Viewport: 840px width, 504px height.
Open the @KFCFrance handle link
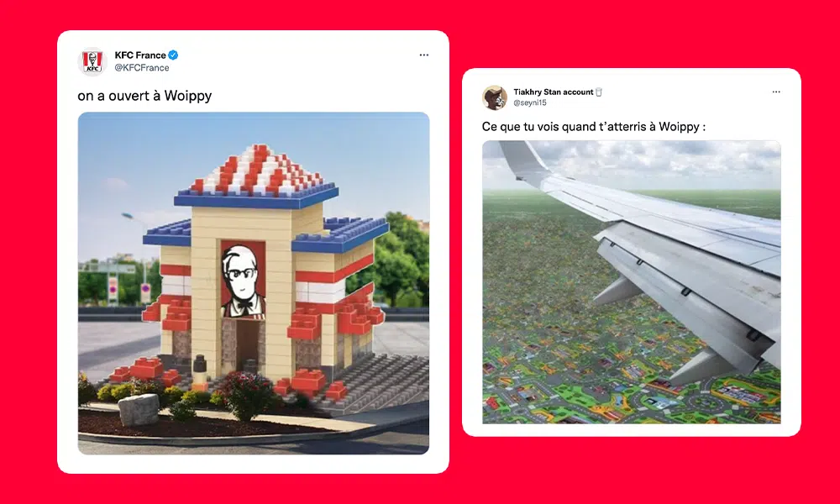coord(142,68)
